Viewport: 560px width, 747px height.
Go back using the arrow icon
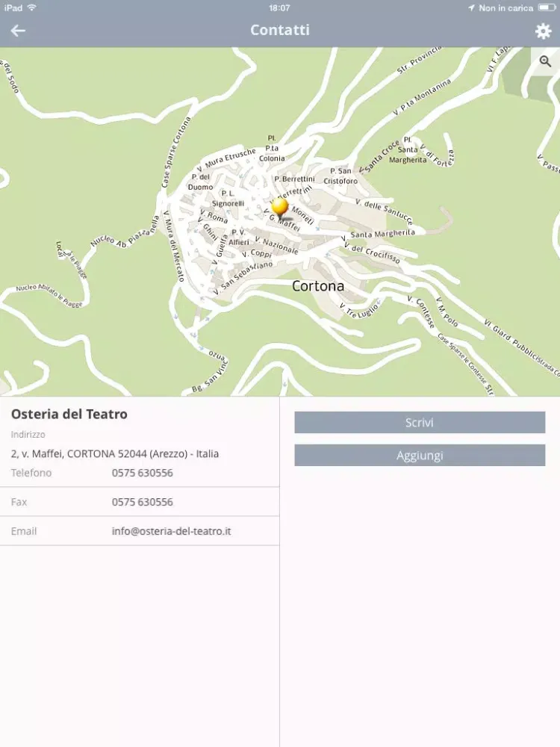(18, 31)
